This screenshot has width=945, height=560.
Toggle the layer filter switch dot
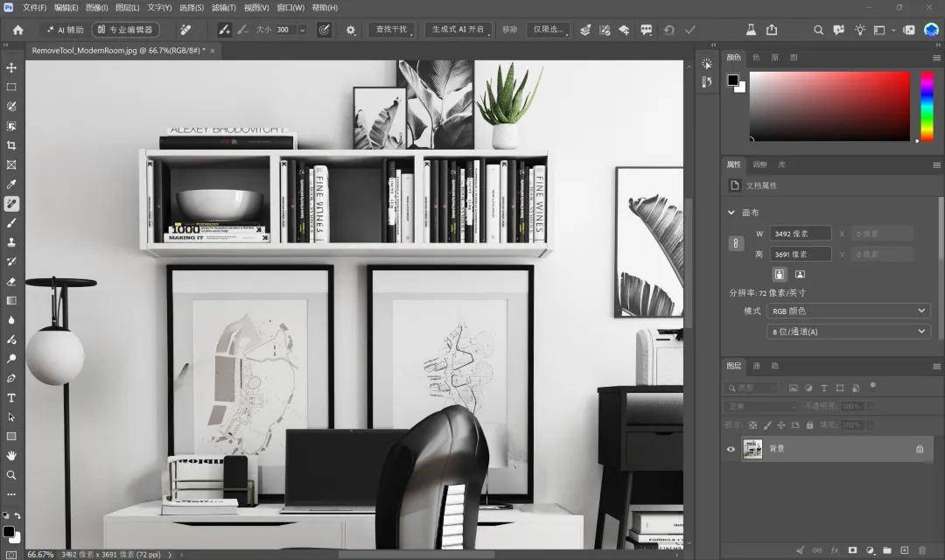872,385
